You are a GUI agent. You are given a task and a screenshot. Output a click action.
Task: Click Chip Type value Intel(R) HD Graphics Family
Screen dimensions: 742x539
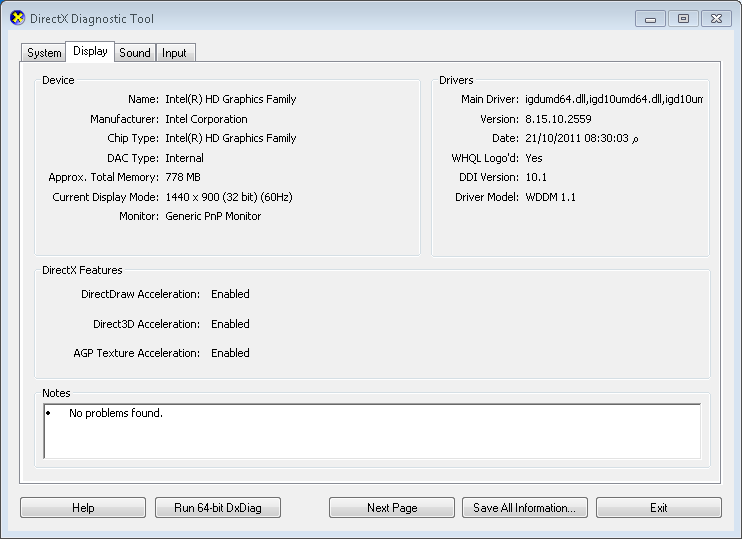[x=231, y=138]
